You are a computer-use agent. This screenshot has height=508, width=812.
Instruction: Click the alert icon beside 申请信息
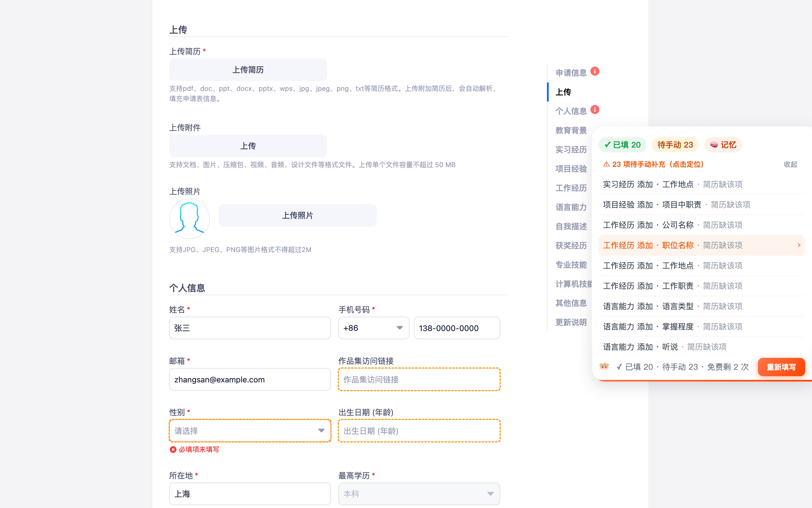click(595, 71)
